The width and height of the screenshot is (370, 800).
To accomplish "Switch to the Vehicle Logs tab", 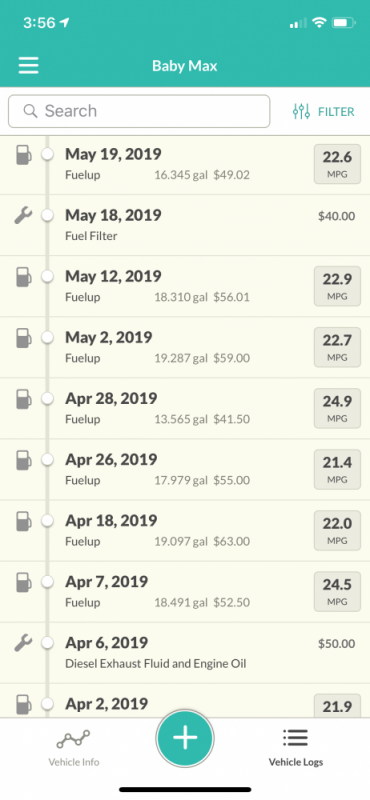I will click(x=295, y=747).
